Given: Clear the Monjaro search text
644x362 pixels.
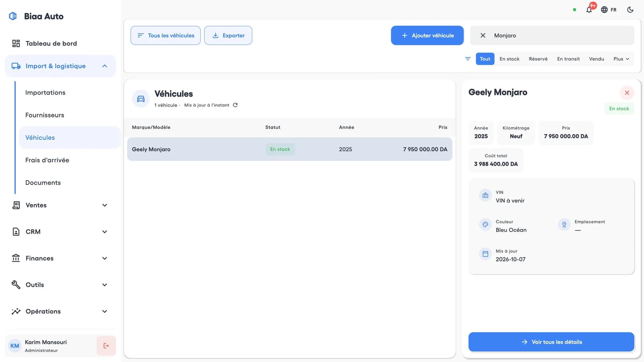Looking at the screenshot, I should [483, 35].
